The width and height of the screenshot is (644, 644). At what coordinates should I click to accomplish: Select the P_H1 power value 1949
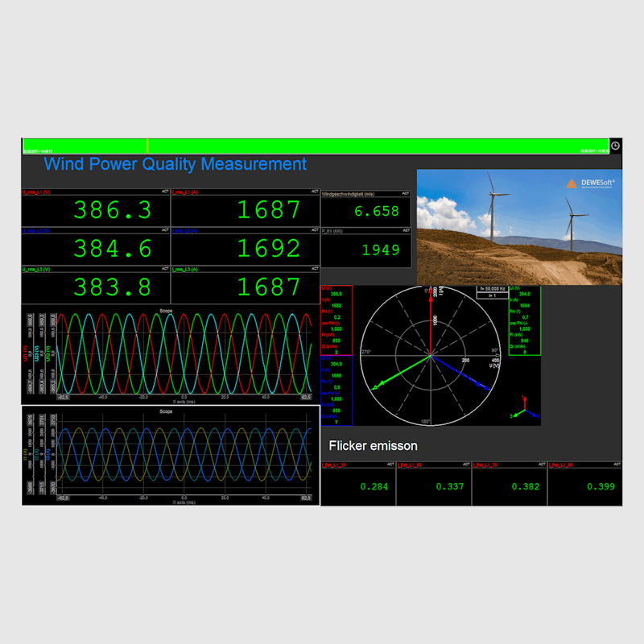click(381, 250)
